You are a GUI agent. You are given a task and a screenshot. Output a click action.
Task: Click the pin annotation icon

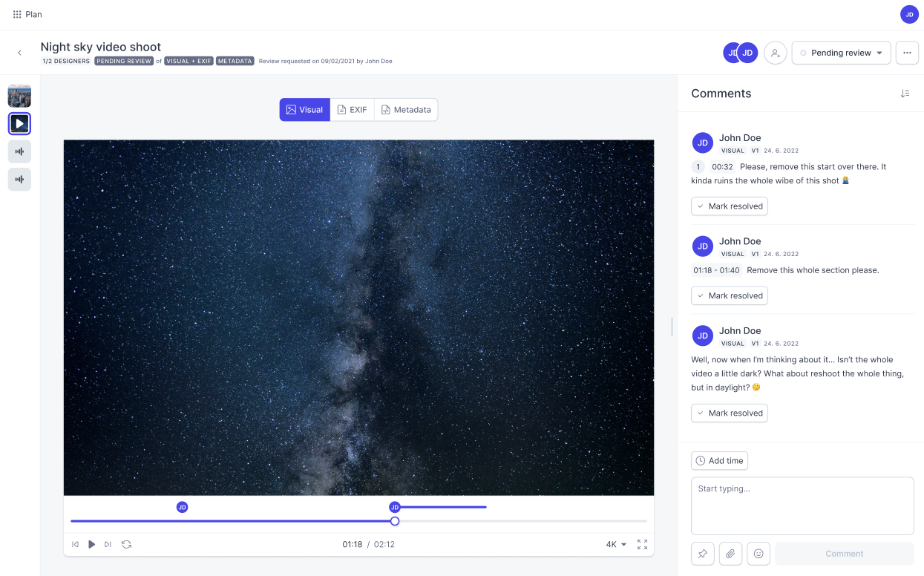click(702, 554)
